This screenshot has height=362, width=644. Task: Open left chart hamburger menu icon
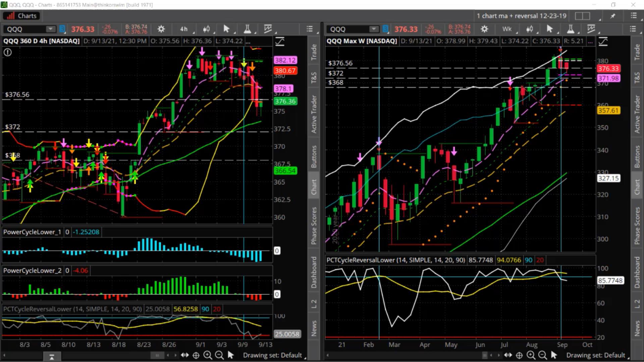[310, 29]
